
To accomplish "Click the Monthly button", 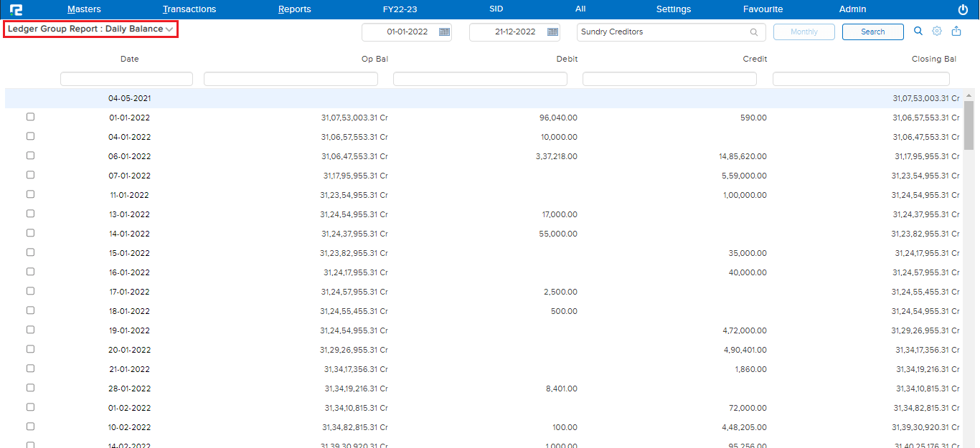I will 804,32.
